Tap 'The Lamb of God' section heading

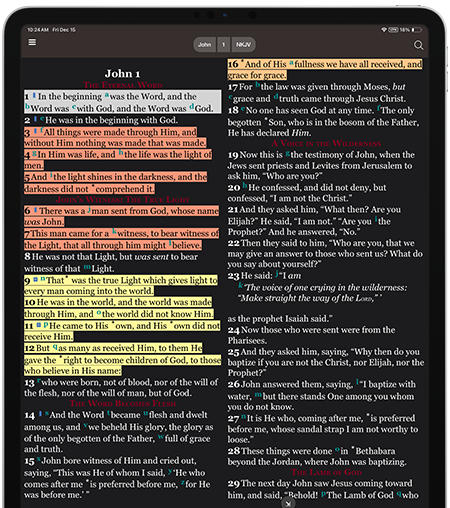click(x=326, y=472)
